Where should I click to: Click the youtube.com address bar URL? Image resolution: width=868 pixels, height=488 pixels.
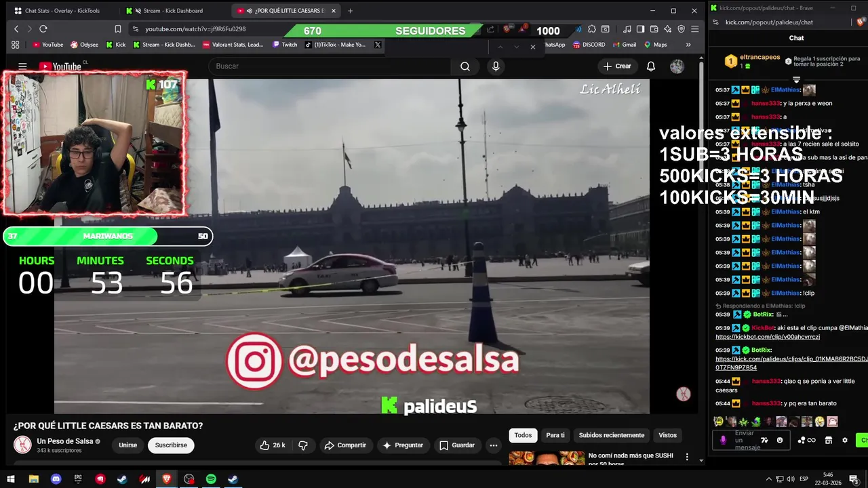point(195,29)
